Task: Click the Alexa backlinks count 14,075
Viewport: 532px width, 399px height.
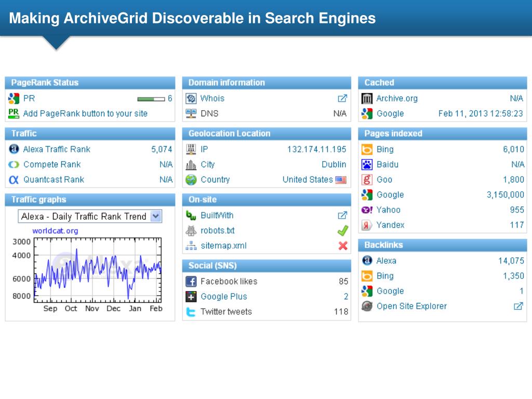Action: click(511, 261)
